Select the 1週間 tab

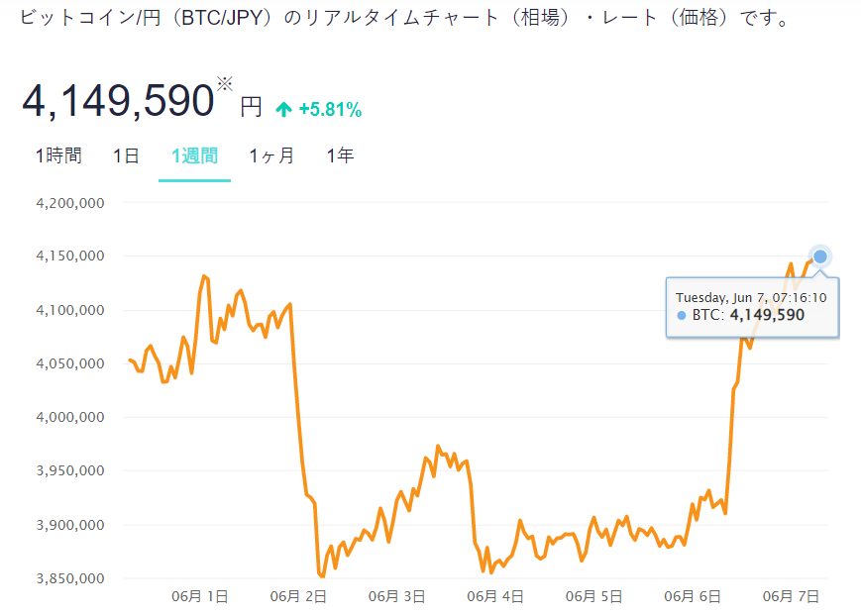(194, 155)
